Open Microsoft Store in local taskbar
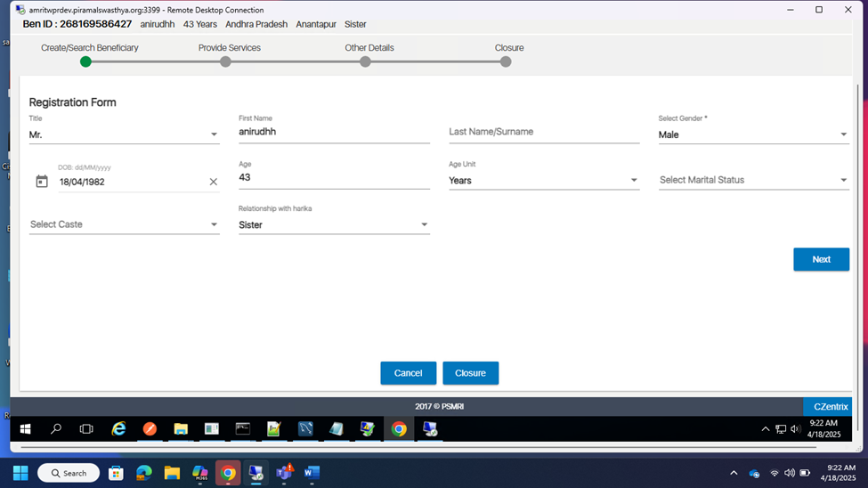The image size is (868, 488). coord(116,473)
